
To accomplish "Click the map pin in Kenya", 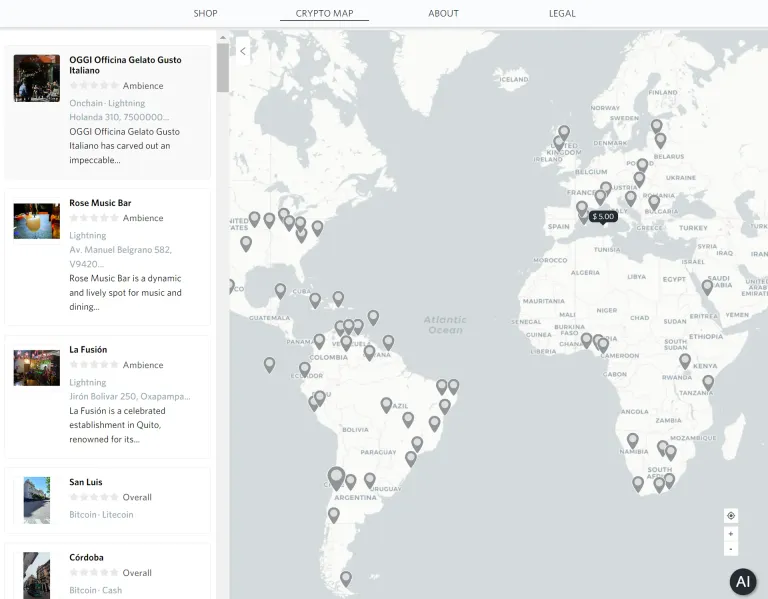I will pyautogui.click(x=685, y=361).
